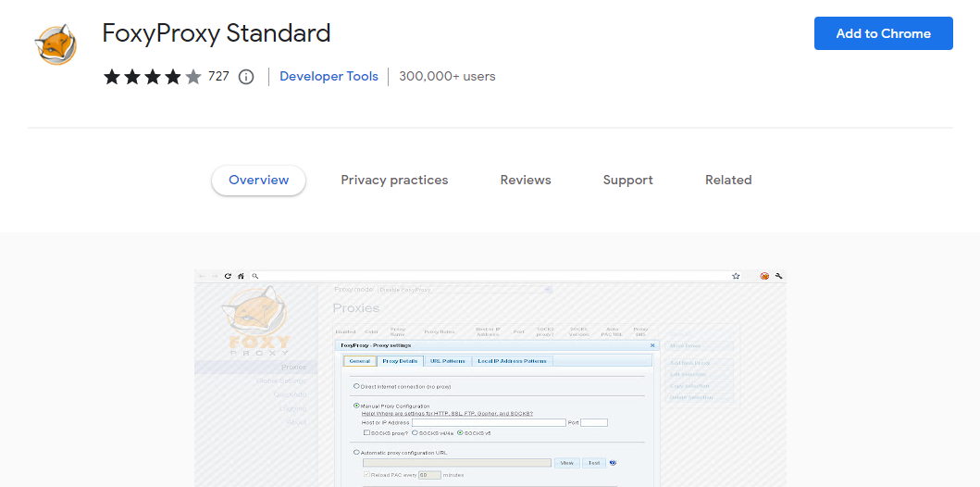
Task: Click the 727 ratings count
Action: click(x=218, y=76)
